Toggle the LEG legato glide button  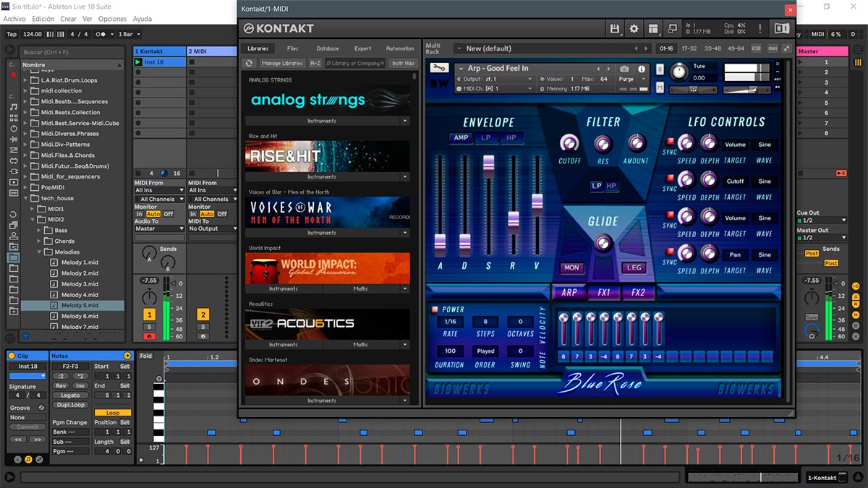pos(634,267)
